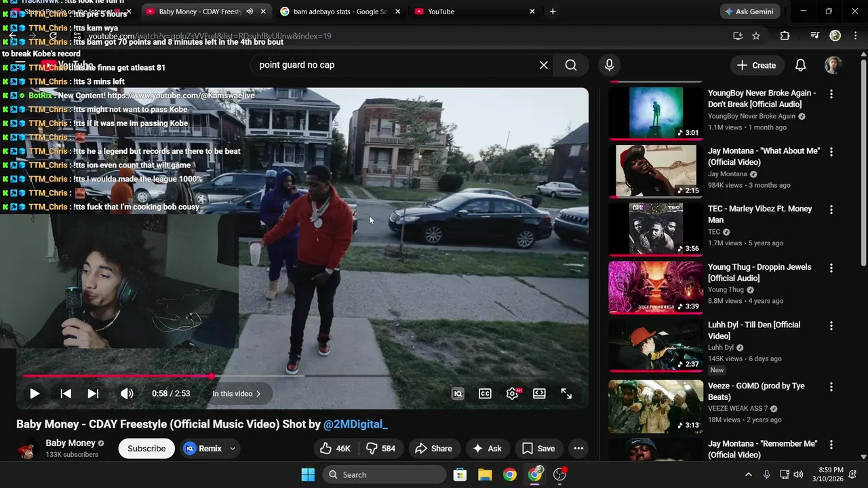The image size is (868, 488).
Task: Click the Ask Gemini button
Action: coord(749,12)
